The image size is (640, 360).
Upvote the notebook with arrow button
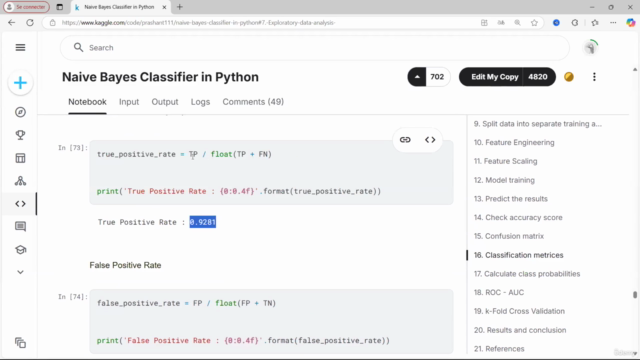(417, 77)
